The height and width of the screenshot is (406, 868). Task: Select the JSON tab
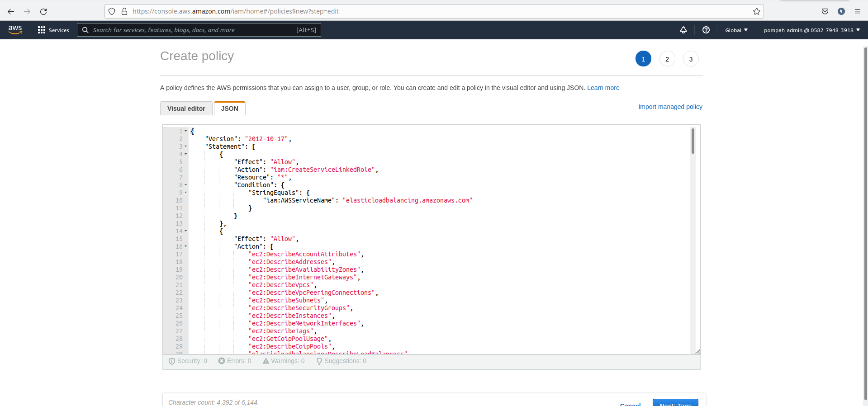[x=229, y=109]
